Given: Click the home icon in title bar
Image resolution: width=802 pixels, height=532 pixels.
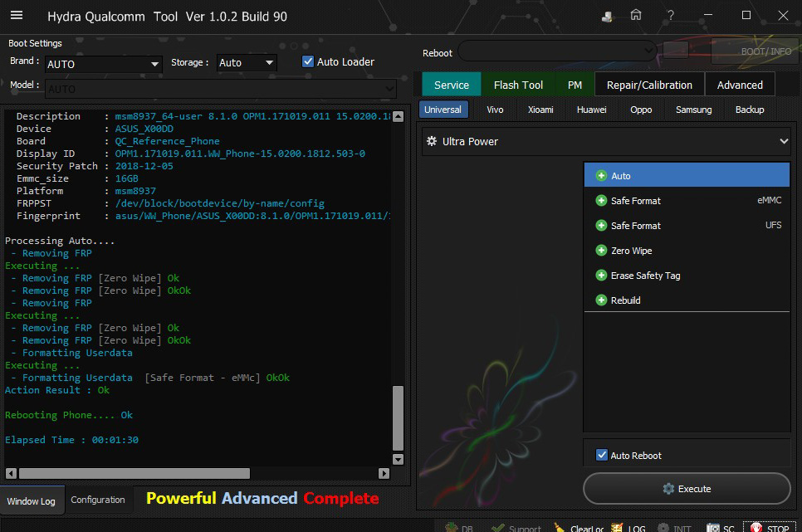Looking at the screenshot, I should 636,16.
